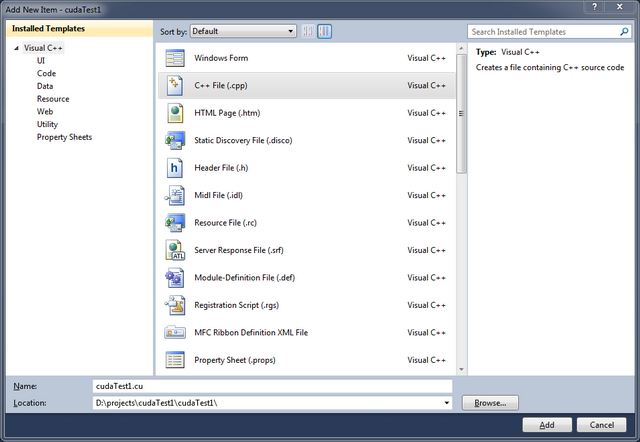
Task: Click the template list scrollbar thumb
Action: pos(461,114)
